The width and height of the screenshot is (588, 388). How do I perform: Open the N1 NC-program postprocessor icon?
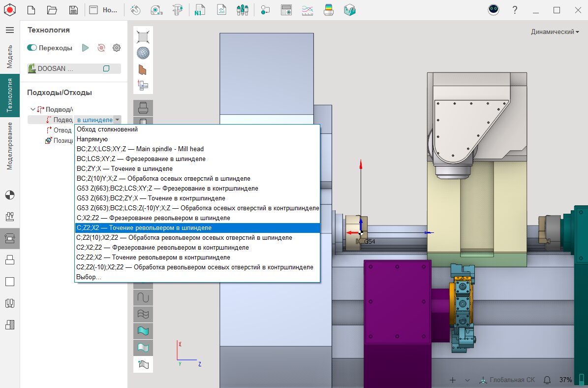[199, 10]
